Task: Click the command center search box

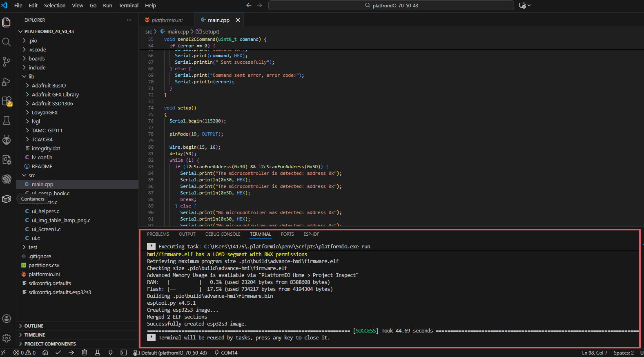Action: (x=391, y=5)
